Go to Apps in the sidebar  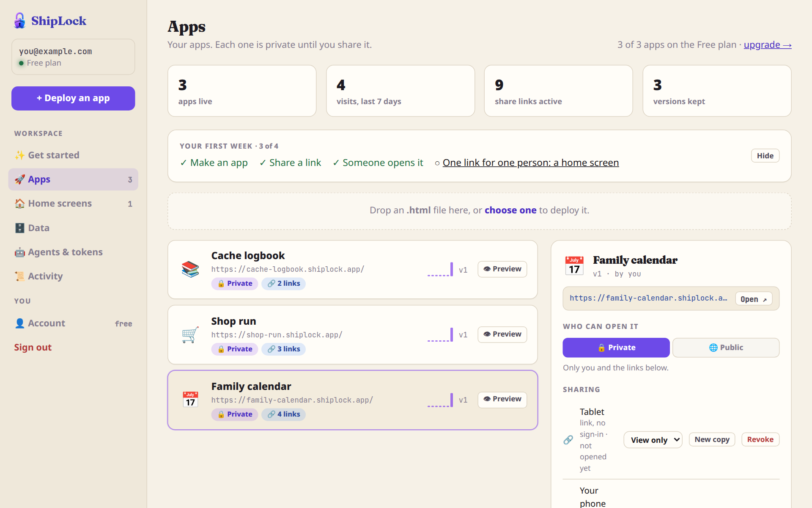73,179
